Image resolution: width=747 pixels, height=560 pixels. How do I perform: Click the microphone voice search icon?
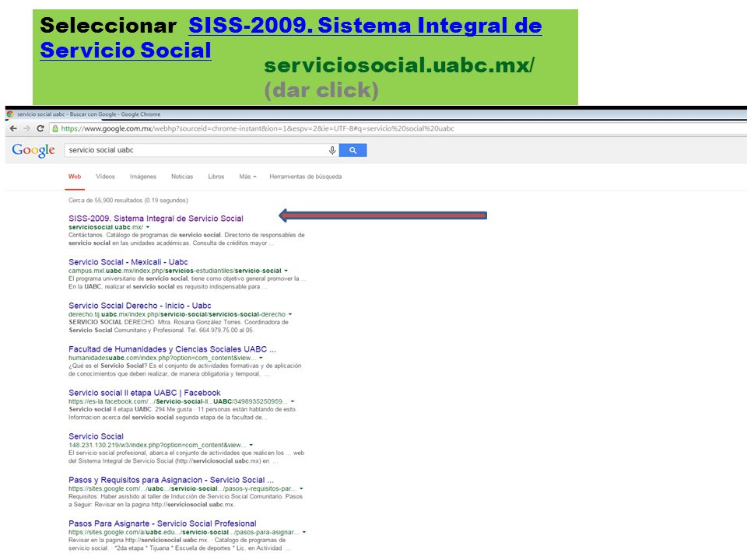332,150
